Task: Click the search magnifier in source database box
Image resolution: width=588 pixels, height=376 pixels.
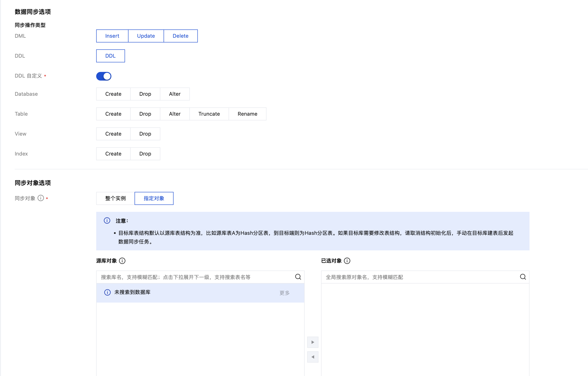Action: tap(298, 277)
